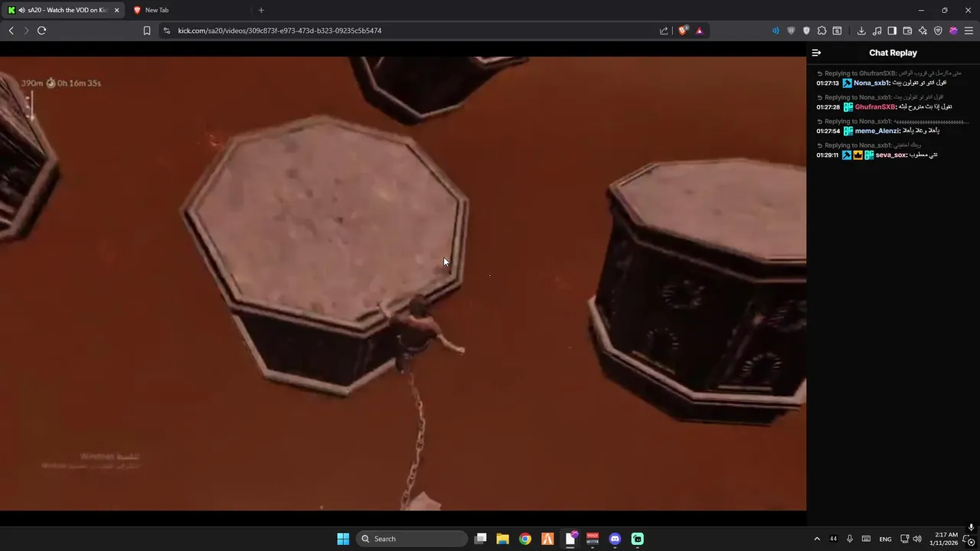Open the Leo AI sparkle icon
The height and width of the screenshot is (551, 980).
(923, 31)
